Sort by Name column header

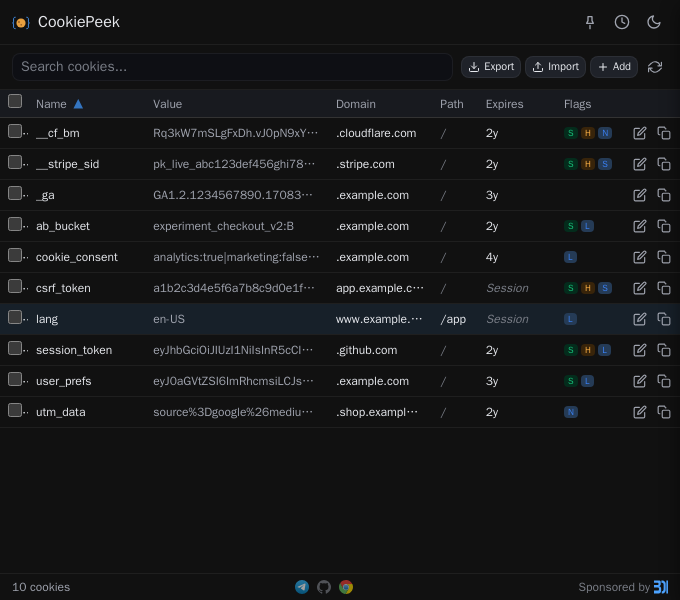point(51,104)
